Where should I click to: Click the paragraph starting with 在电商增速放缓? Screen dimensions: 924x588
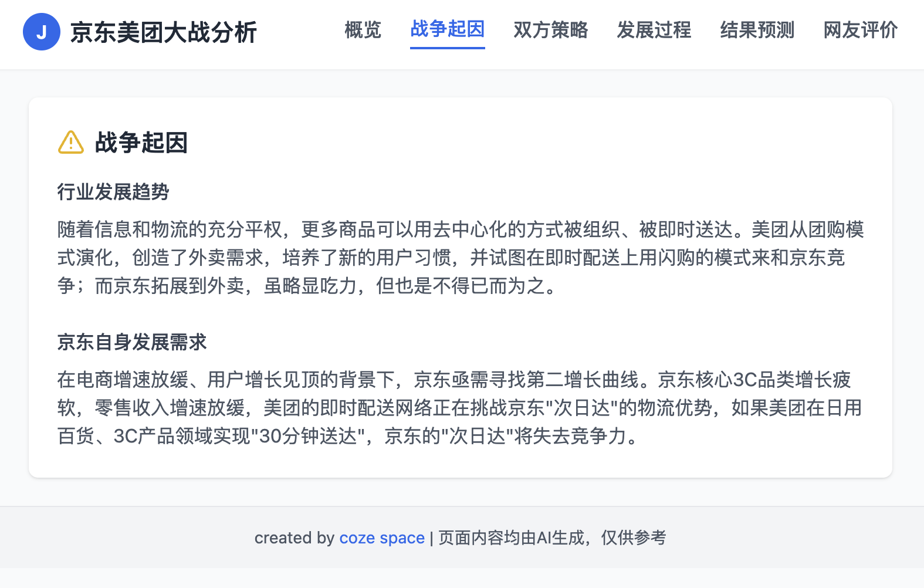click(x=460, y=408)
